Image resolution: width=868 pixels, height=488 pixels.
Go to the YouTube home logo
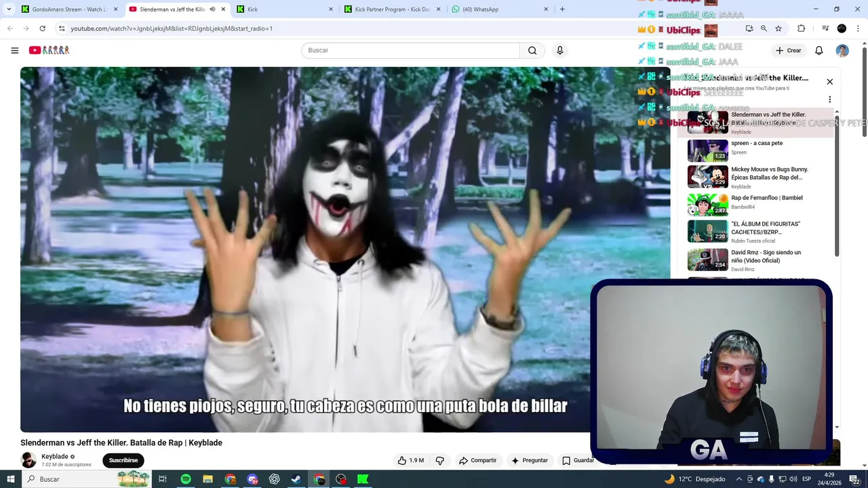point(49,50)
